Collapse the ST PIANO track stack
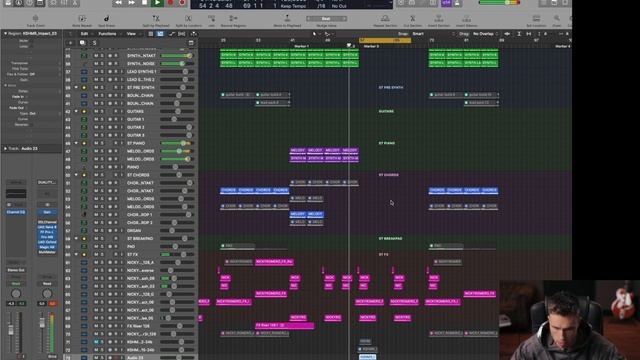This screenshot has width=640, height=360. pyautogui.click(x=76, y=143)
